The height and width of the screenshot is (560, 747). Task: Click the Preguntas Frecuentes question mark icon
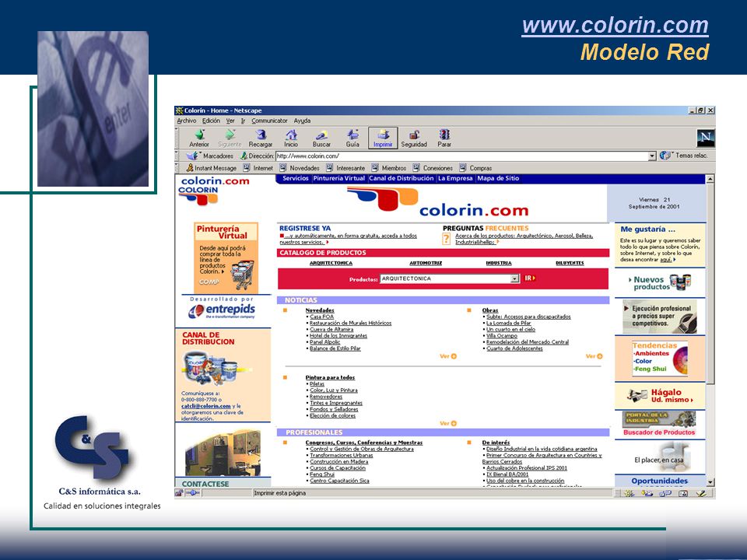tap(446, 239)
